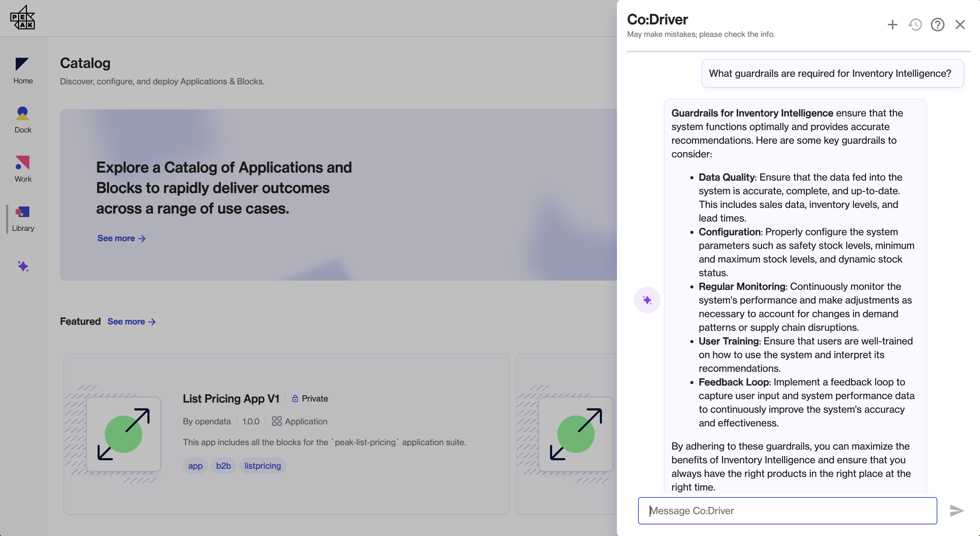Open the Work sidebar item

point(23,169)
